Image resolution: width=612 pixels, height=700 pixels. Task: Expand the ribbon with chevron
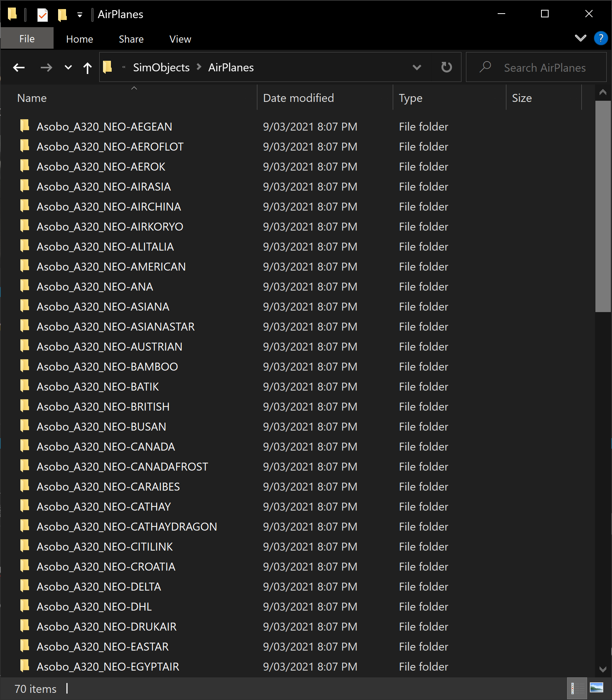[580, 38]
